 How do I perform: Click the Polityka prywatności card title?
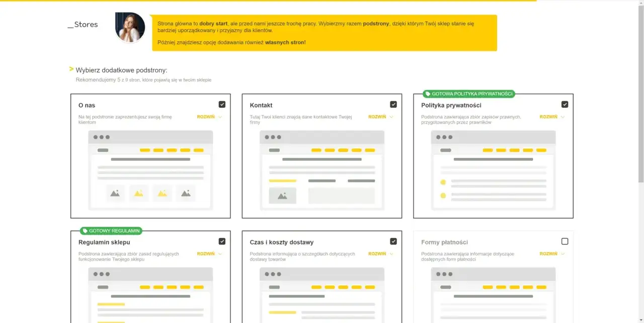451,105
